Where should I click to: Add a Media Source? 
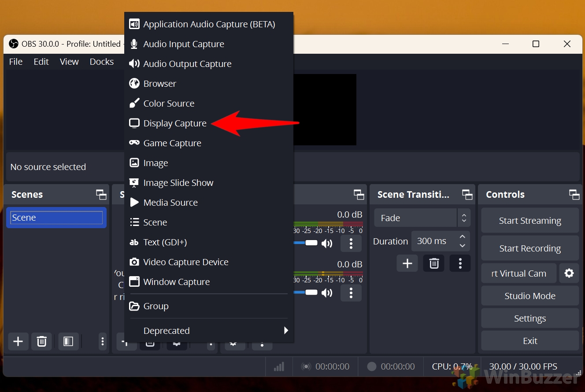point(209,203)
